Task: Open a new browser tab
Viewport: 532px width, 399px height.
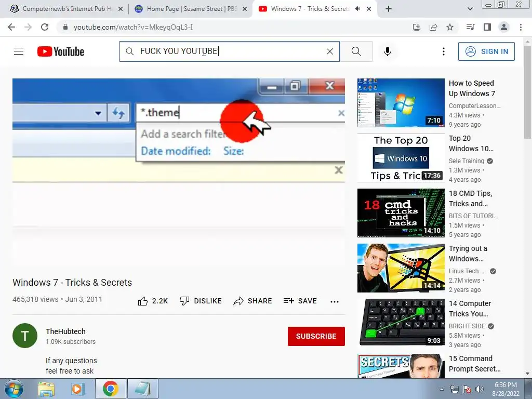Action: click(x=389, y=9)
